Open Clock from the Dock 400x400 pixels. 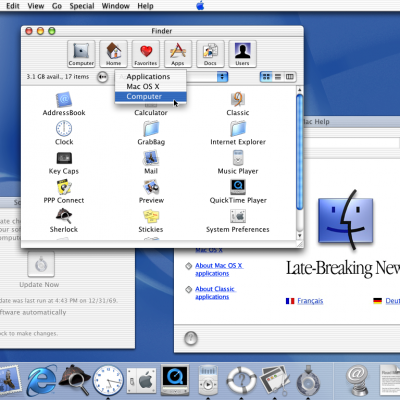(x=108, y=380)
